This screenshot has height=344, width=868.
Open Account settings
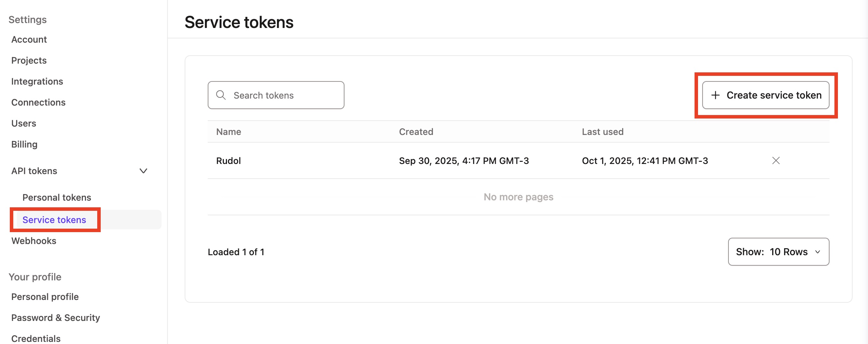tap(29, 40)
